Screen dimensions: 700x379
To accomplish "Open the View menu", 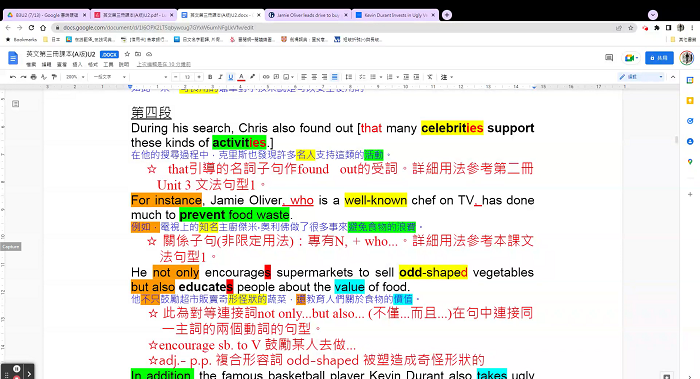I will (x=62, y=64).
